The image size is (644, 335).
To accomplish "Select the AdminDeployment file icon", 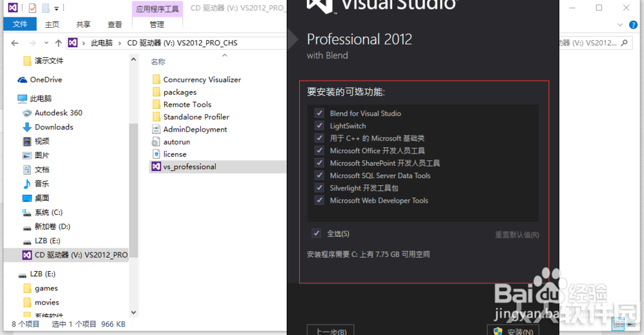I will point(156,129).
